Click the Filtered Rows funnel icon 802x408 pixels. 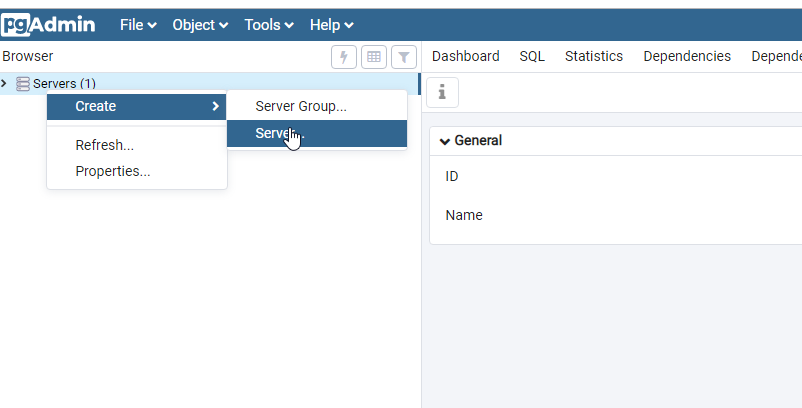[404, 57]
